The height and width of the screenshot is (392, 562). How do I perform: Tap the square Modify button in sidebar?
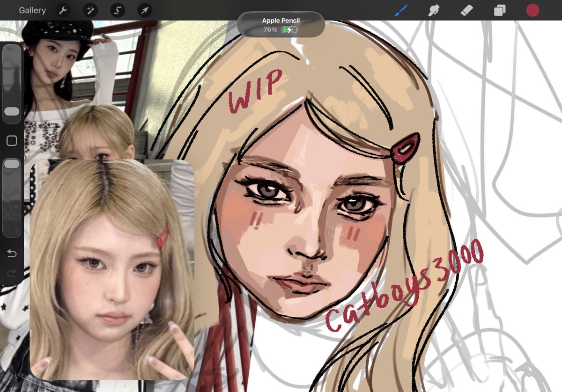point(12,141)
